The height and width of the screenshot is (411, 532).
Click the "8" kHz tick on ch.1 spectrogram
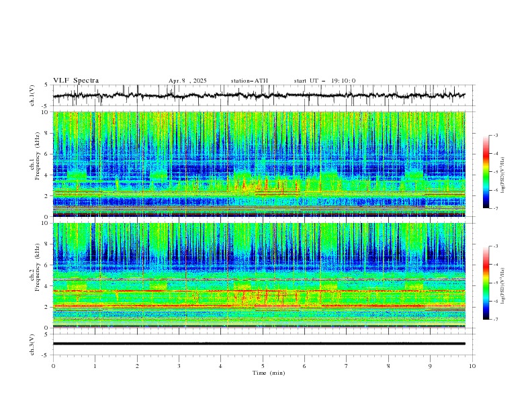(47, 133)
